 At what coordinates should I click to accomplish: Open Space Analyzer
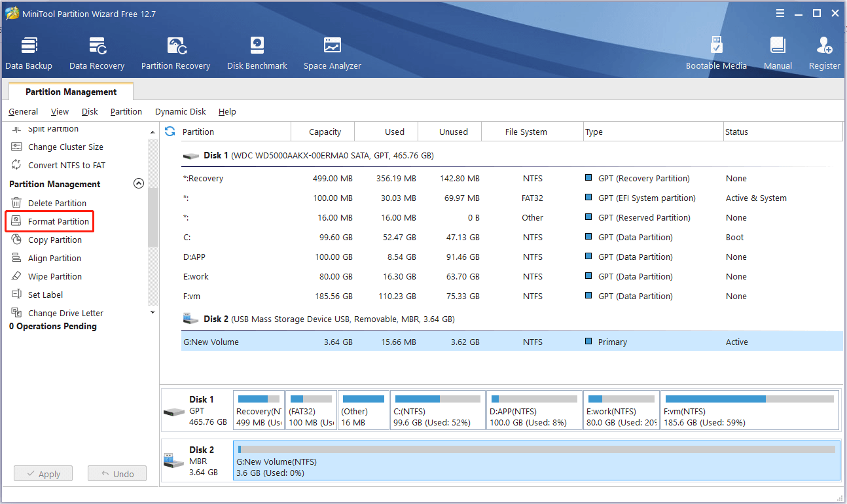332,54
